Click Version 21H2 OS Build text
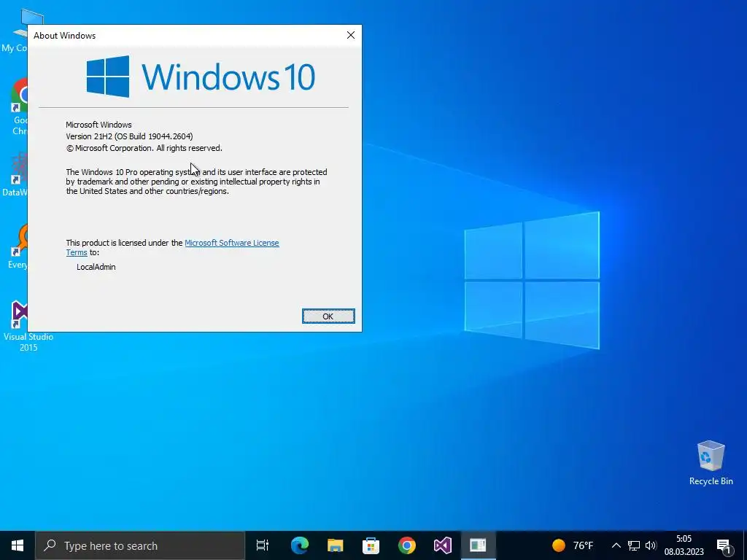 pos(129,136)
